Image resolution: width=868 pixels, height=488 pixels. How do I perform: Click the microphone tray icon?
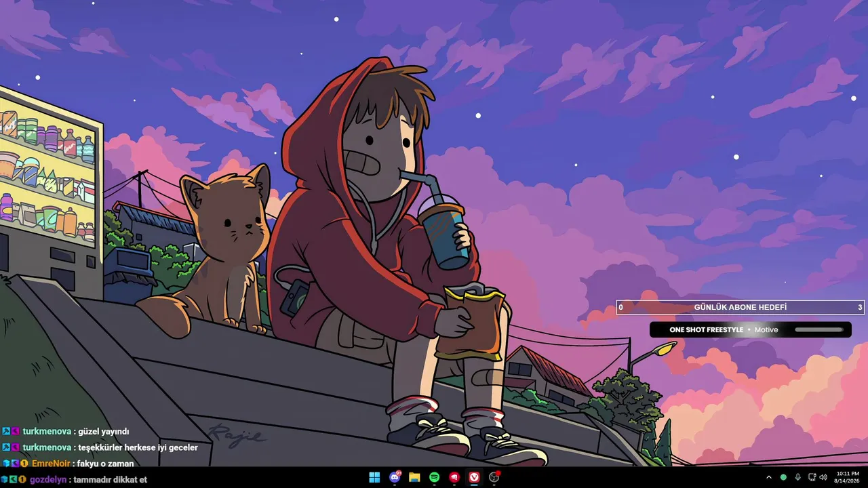tap(797, 477)
